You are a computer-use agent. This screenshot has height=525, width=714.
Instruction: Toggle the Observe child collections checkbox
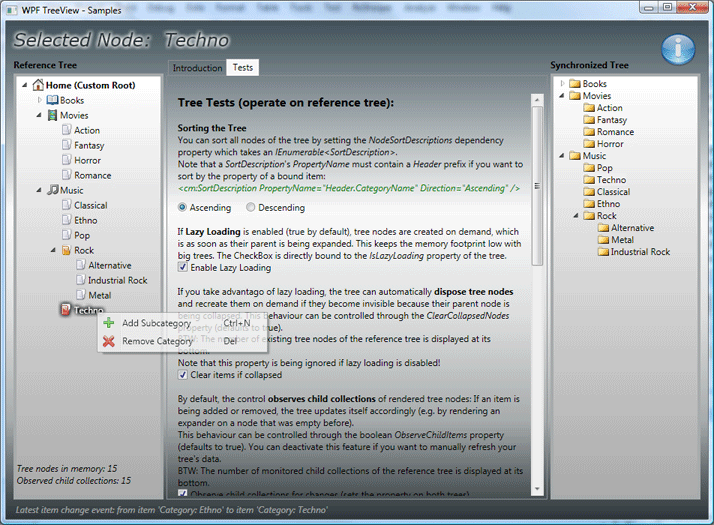[183, 493]
